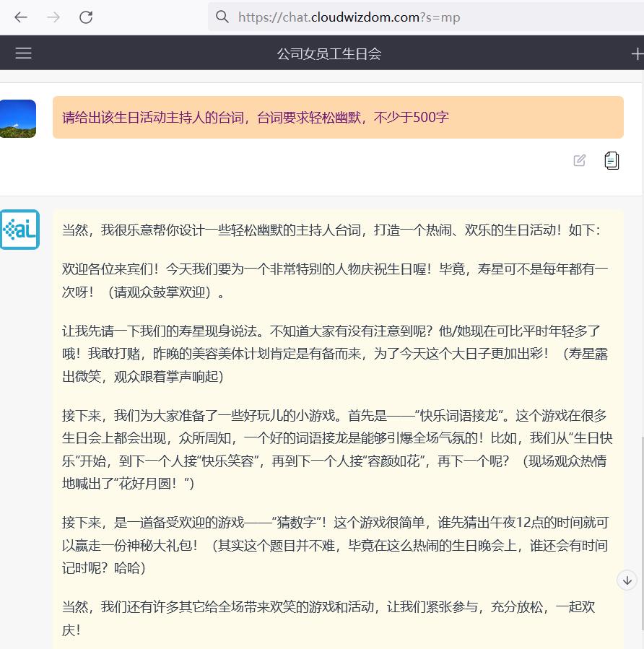Click the edit pencil icon on your message
This screenshot has height=649, width=644.
click(579, 160)
